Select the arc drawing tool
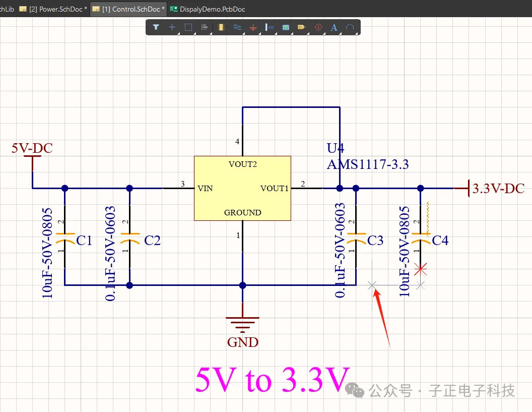 pos(350,27)
